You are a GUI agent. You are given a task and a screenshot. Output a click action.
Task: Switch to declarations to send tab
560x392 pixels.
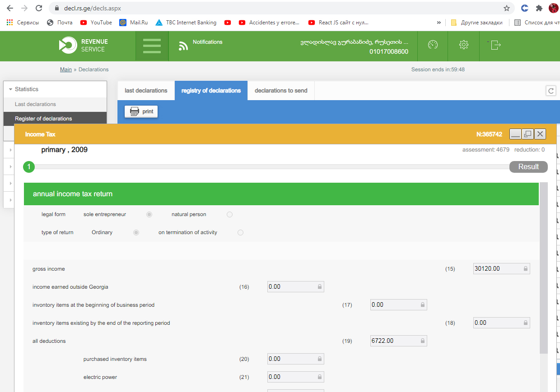pyautogui.click(x=280, y=91)
